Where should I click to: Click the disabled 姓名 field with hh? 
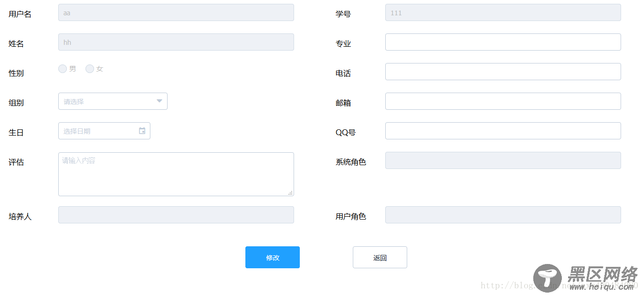click(176, 42)
